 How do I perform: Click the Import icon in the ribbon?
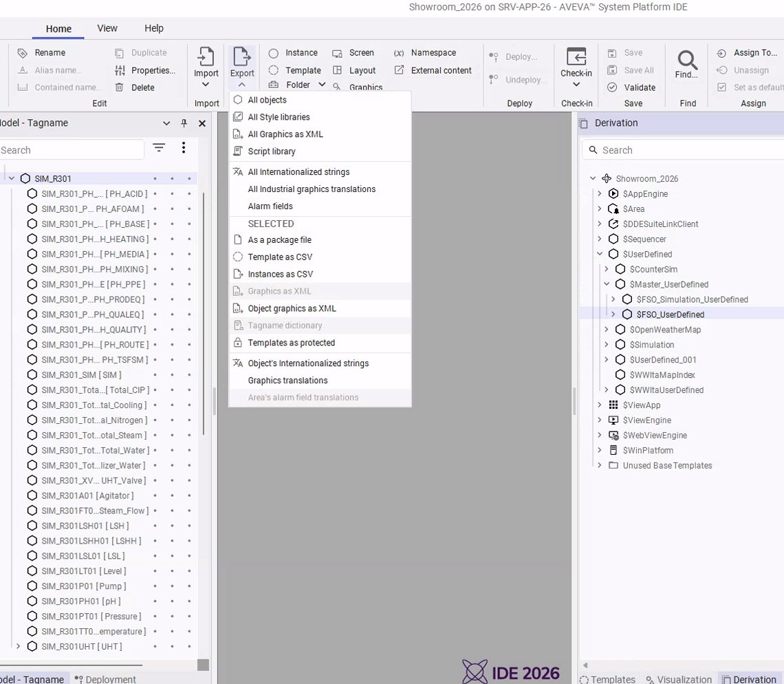pyautogui.click(x=206, y=57)
